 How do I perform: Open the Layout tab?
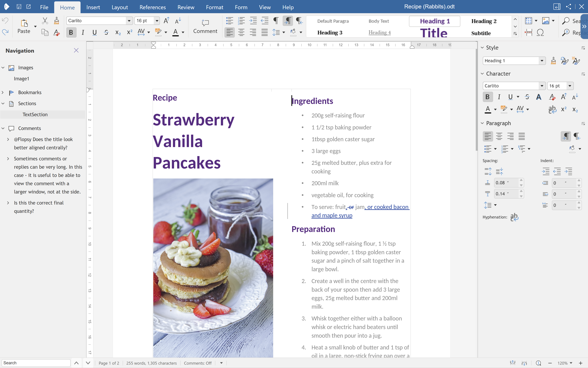[x=120, y=7]
